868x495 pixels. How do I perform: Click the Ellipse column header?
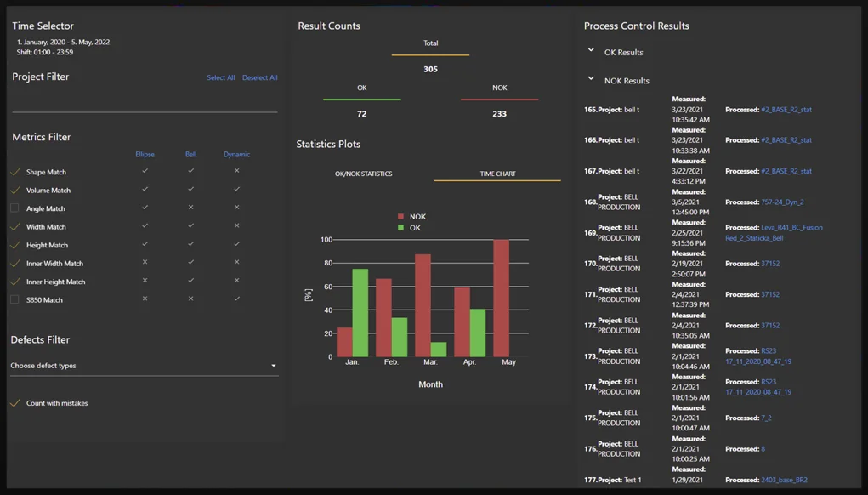[x=145, y=155]
